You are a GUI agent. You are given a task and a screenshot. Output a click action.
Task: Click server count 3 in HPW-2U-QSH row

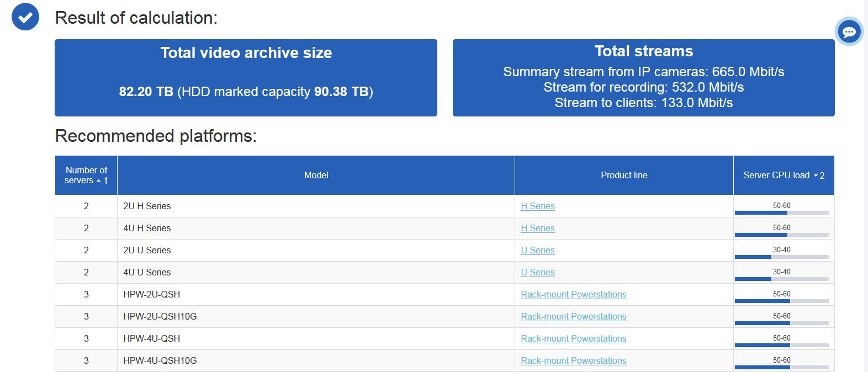tap(86, 294)
